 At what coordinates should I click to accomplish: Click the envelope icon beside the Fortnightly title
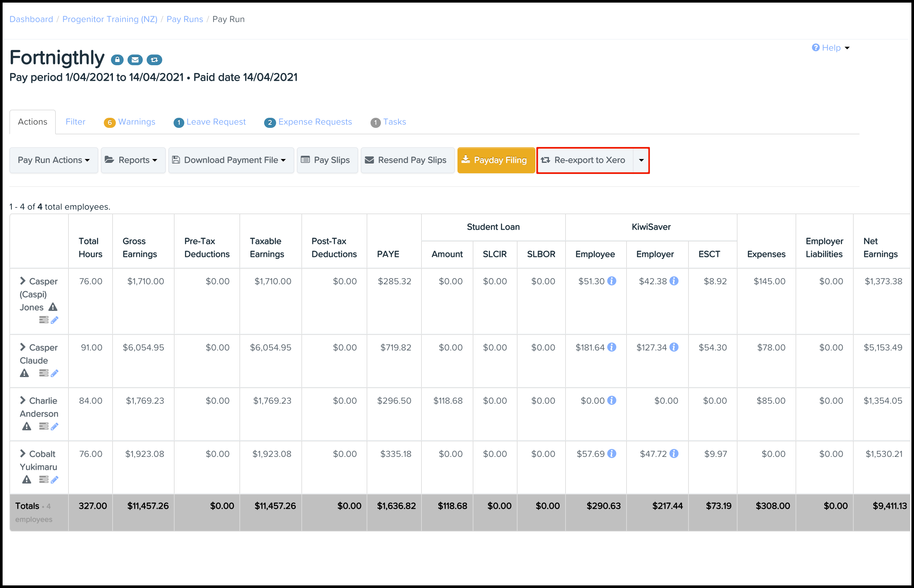(135, 60)
